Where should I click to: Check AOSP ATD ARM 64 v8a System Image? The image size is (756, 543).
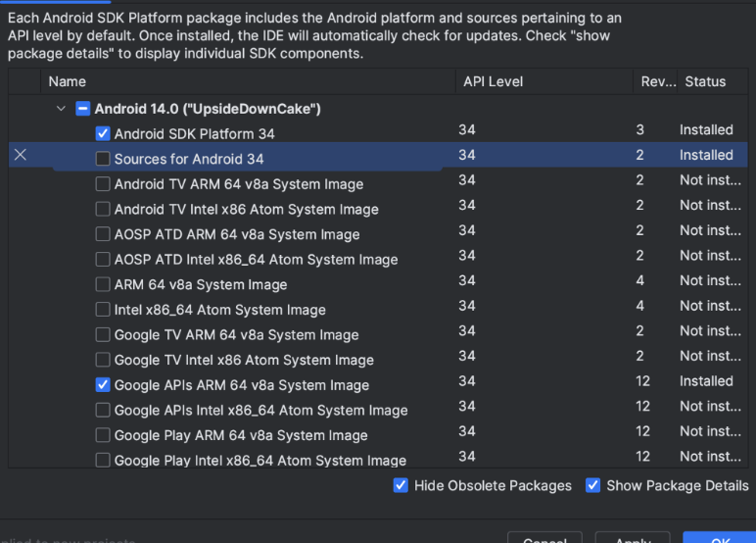point(103,234)
